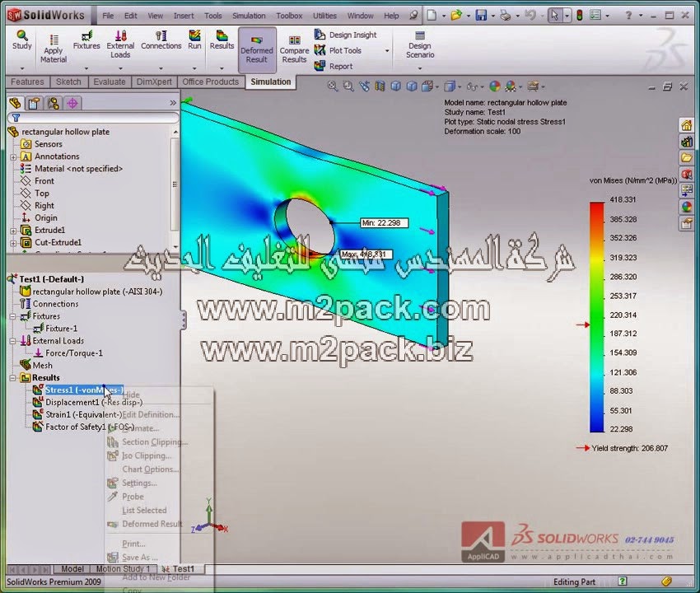Viewport: 700px width, 593px height.
Task: Select the Mesh item in the study tree
Action: [36, 365]
